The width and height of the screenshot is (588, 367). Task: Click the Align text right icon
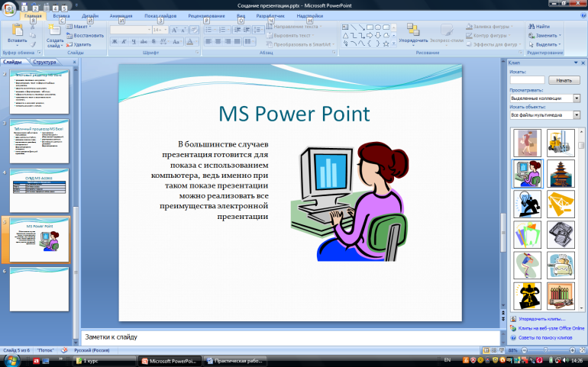click(228, 42)
